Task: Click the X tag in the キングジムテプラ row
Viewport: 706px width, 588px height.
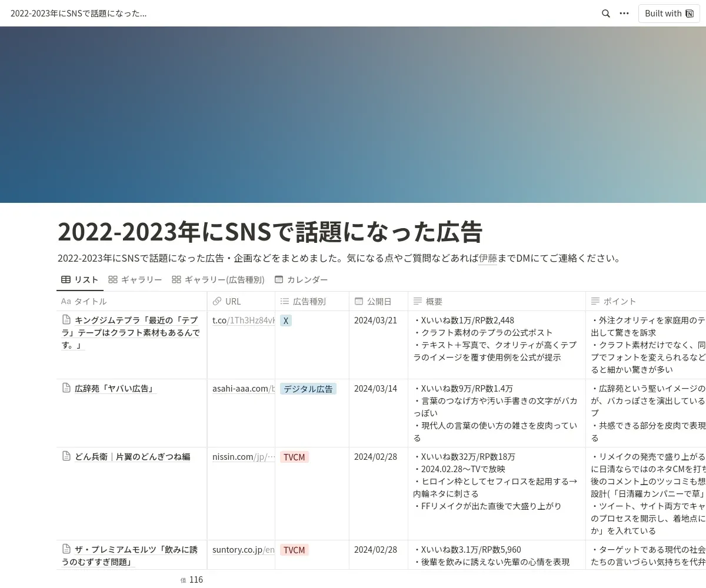Action: 286,320
